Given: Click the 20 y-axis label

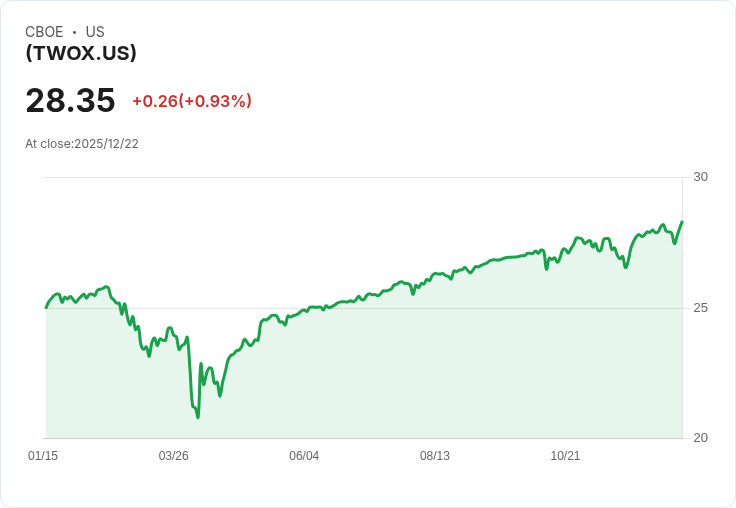Looking at the screenshot, I should click(x=700, y=438).
